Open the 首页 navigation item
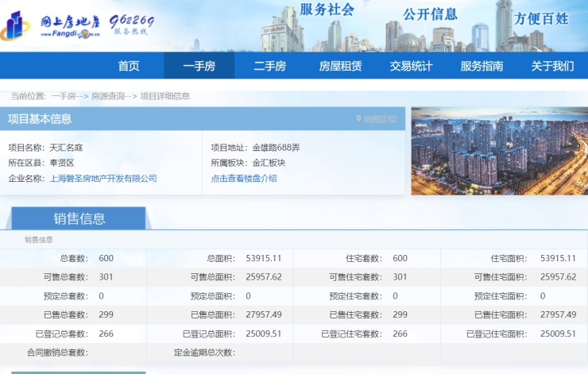This screenshot has height=374, width=588. 129,66
